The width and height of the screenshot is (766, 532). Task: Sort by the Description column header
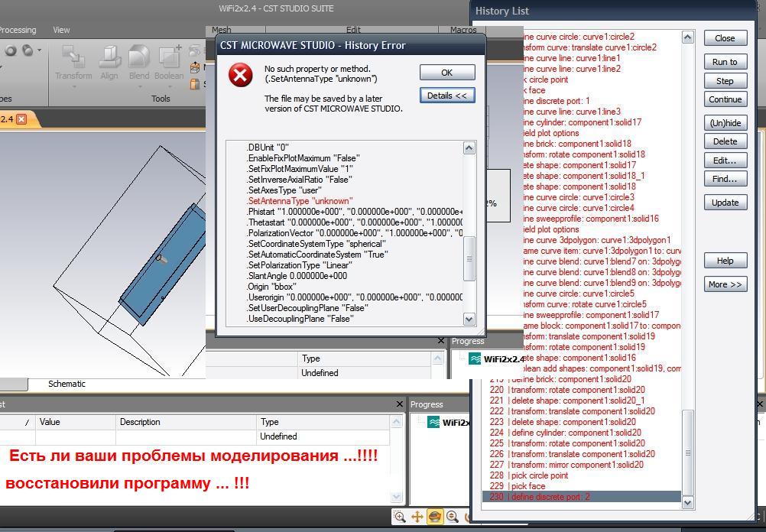[x=185, y=422]
